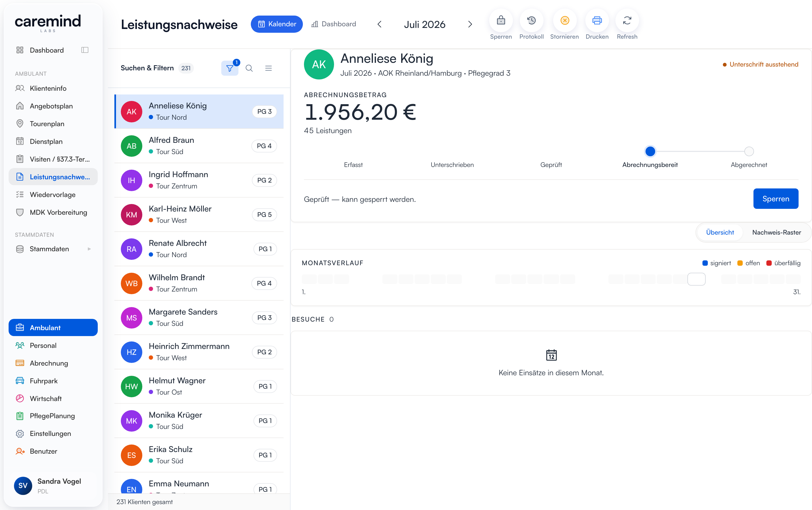Viewport: 812px width, 510px height.
Task: Collapse sidebar with the panel icon
Action: (85, 50)
